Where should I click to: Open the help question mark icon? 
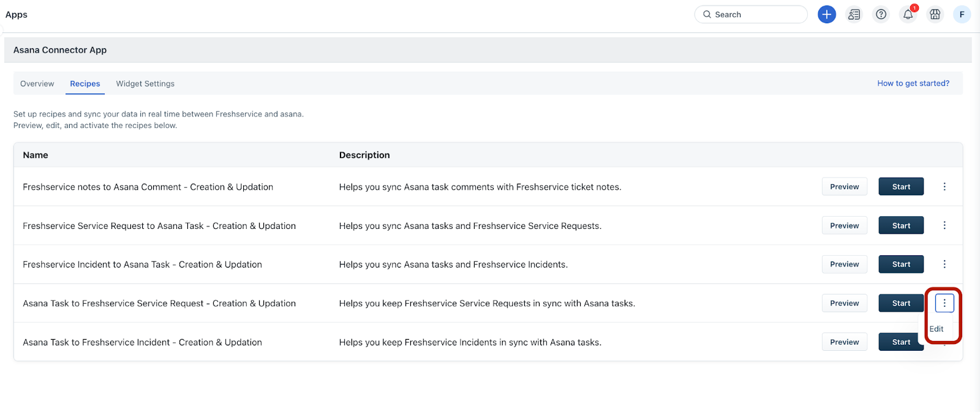pos(881,14)
